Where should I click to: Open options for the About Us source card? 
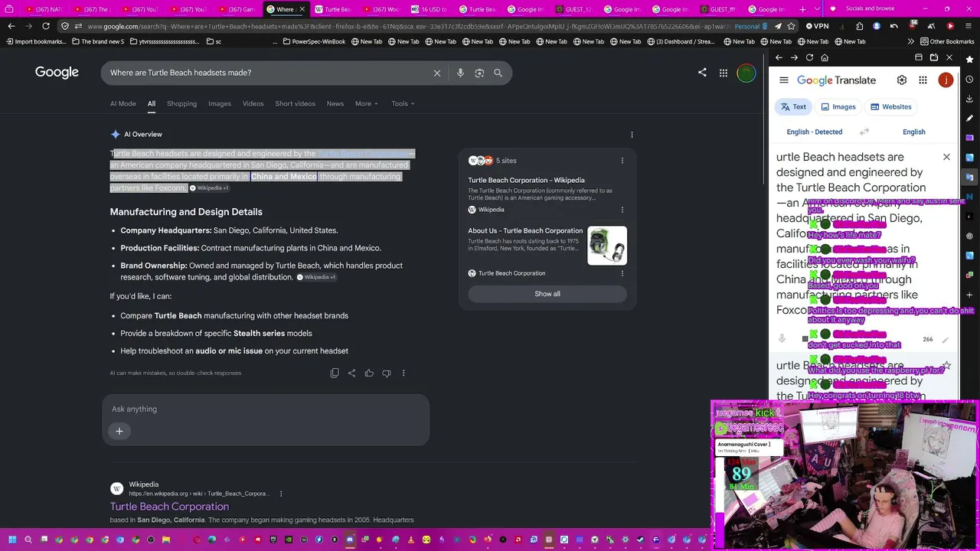click(x=622, y=273)
